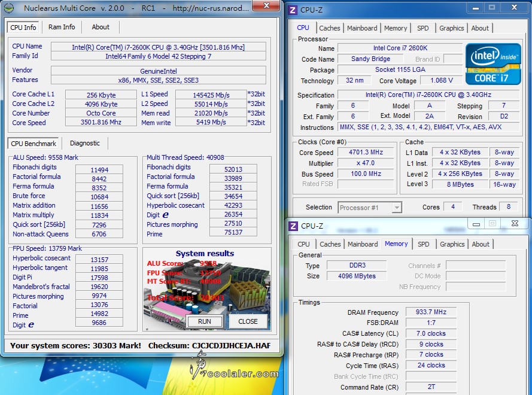Click the CPU-Z Core Speed value 4701.3 MHz
The width and height of the screenshot is (532, 395).
point(366,153)
